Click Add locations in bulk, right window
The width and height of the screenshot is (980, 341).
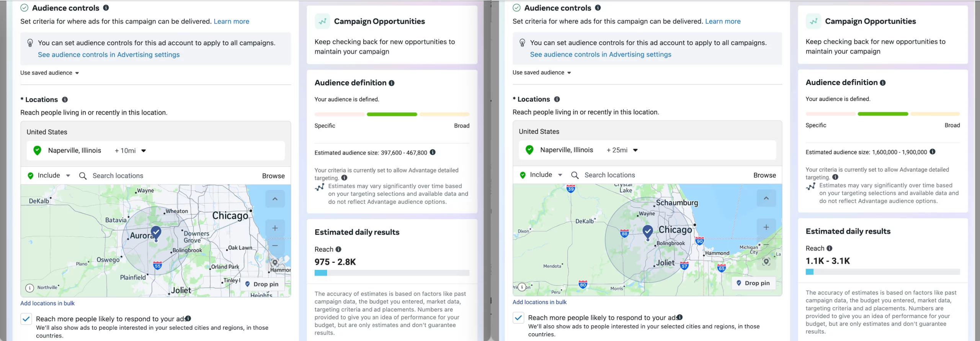539,302
